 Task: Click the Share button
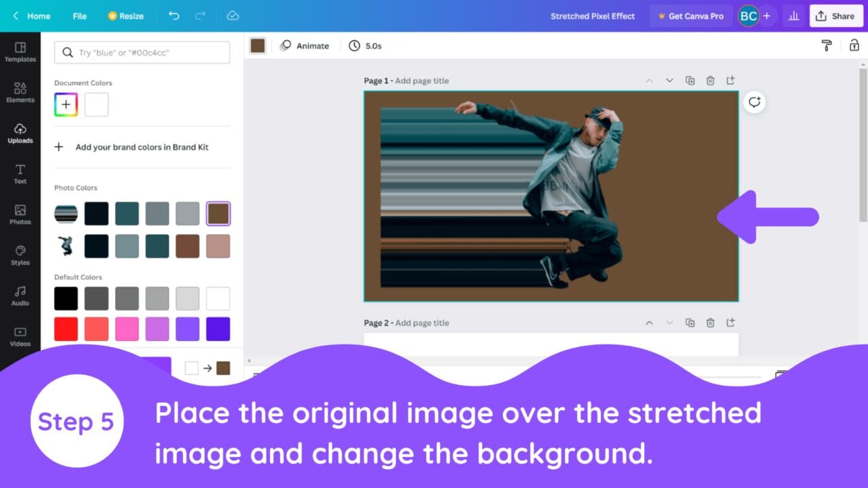[x=835, y=16]
